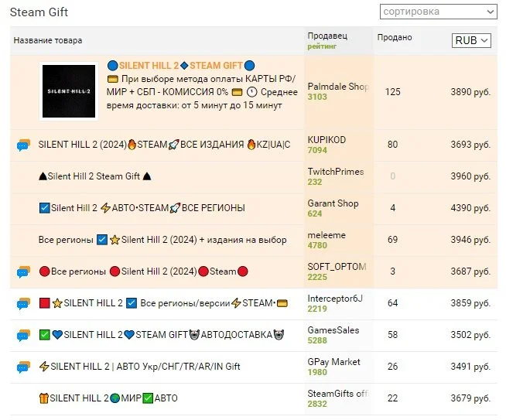Viewport: 506px width, 420px height.
Task: Click meleeme seller name link
Action: point(327,235)
